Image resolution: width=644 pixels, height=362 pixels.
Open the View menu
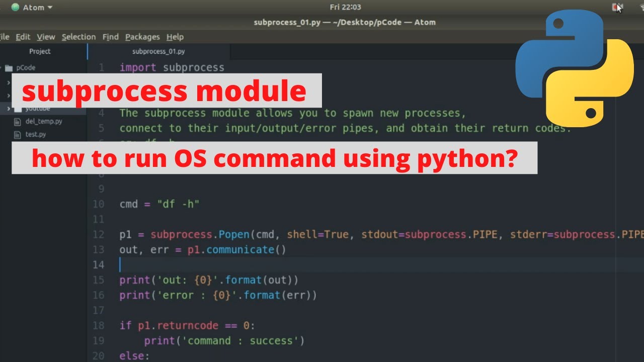[x=46, y=37]
